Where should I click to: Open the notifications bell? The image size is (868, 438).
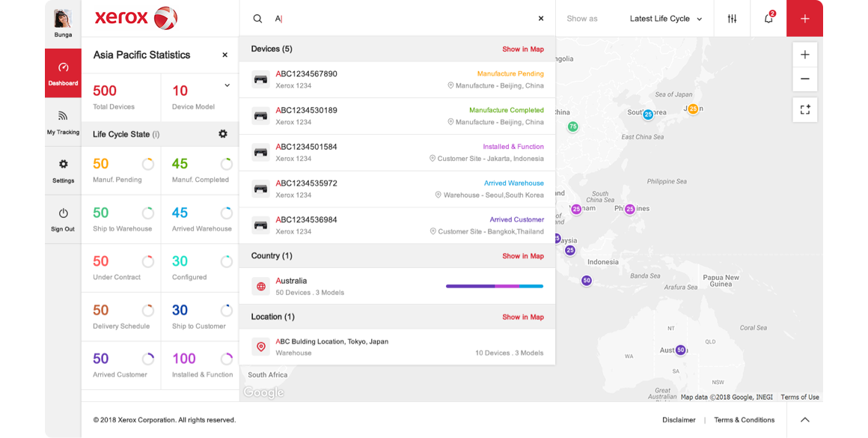pos(768,18)
